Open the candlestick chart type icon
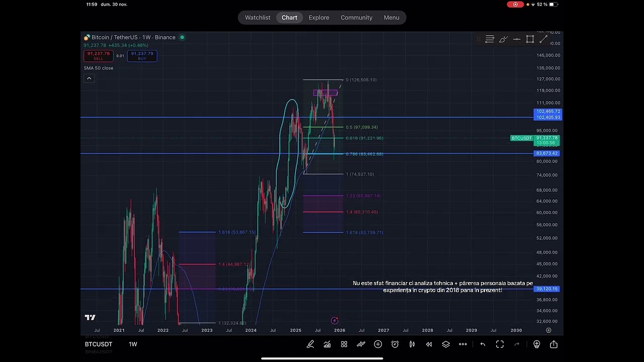This screenshot has width=644, height=362. pyautogui.click(x=412, y=344)
